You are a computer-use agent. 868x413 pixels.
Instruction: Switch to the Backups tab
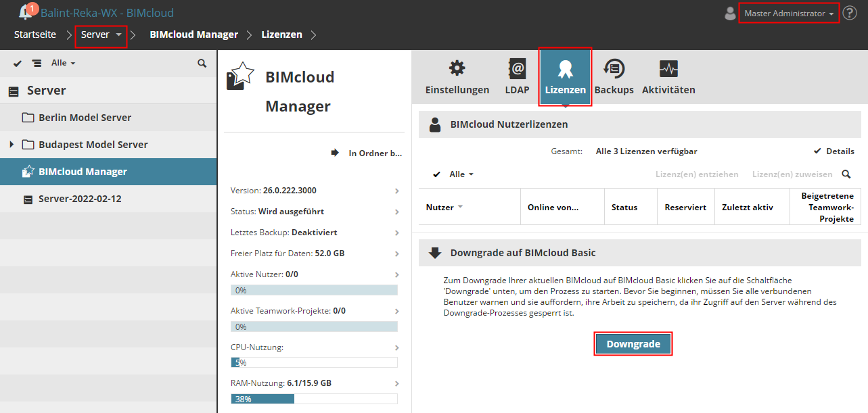coord(614,77)
